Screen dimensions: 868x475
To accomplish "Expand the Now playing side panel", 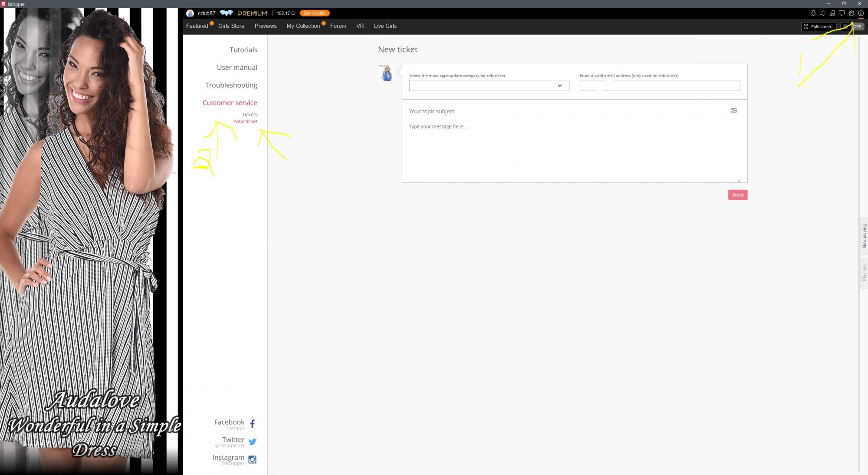I will [864, 236].
